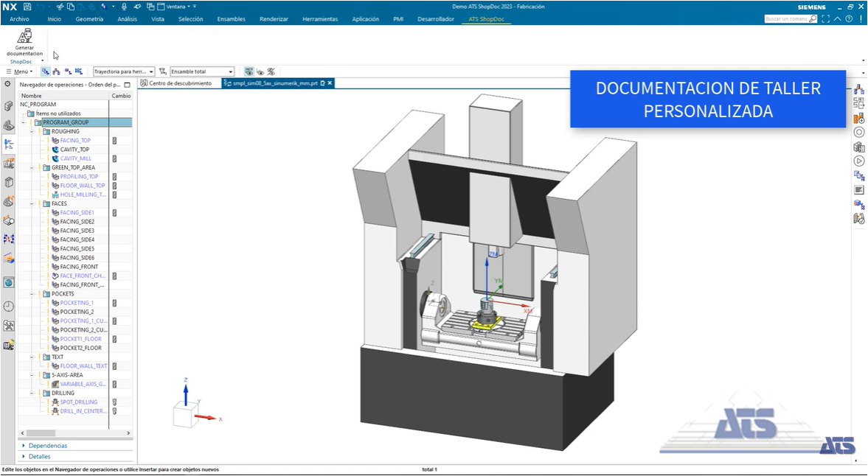Collapse the FACES group node

(x=32, y=203)
